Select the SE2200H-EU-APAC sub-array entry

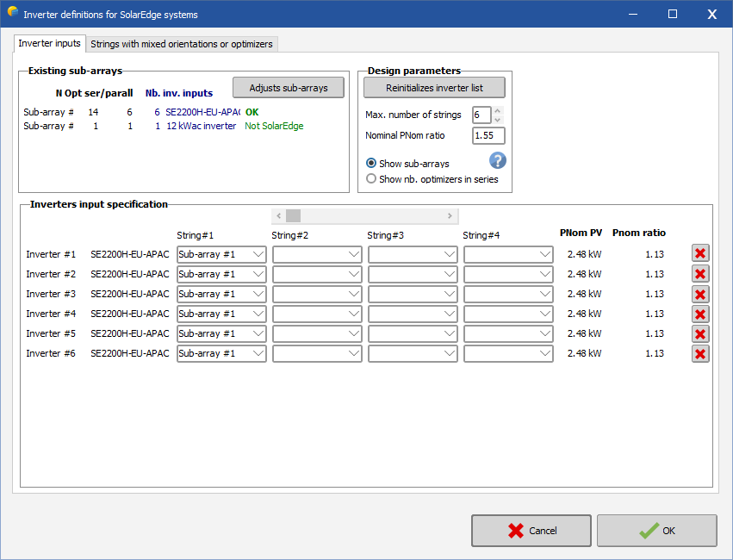[203, 112]
